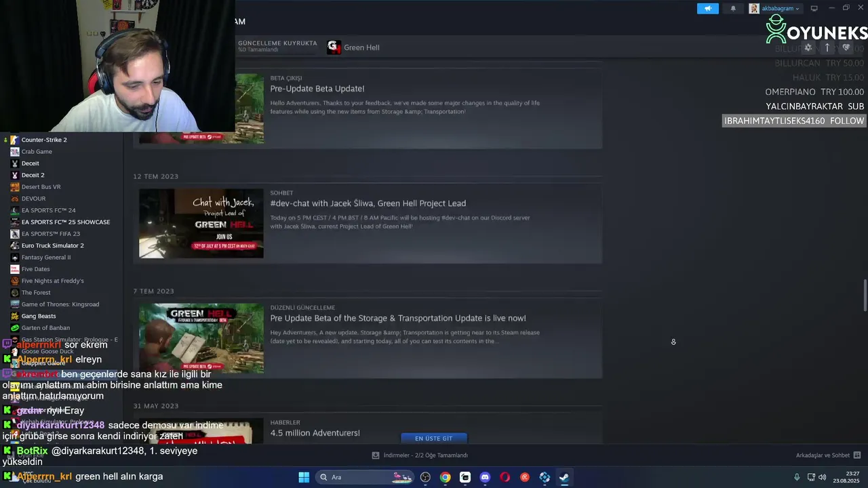
Task: Open the Green Hell game settings gear
Action: (808, 47)
